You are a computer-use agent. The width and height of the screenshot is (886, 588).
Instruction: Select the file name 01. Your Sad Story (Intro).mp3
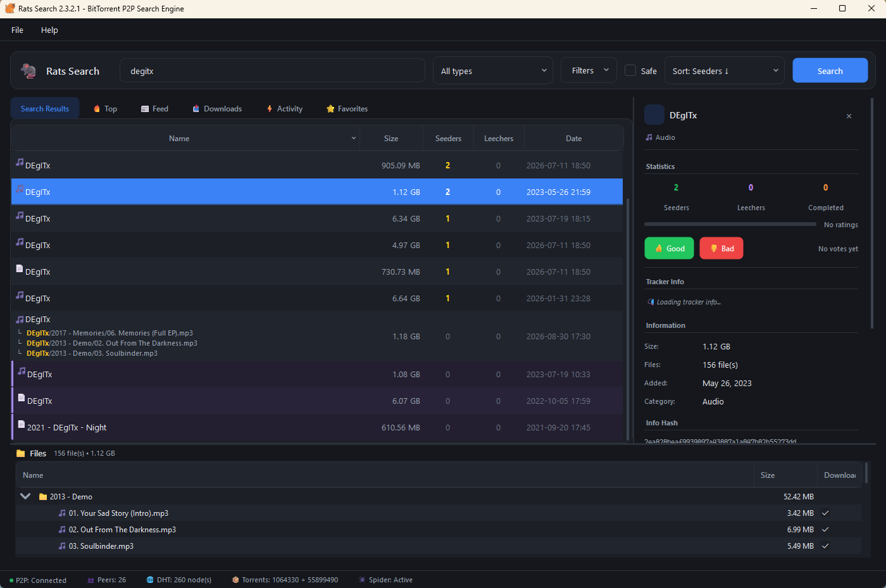coord(118,513)
